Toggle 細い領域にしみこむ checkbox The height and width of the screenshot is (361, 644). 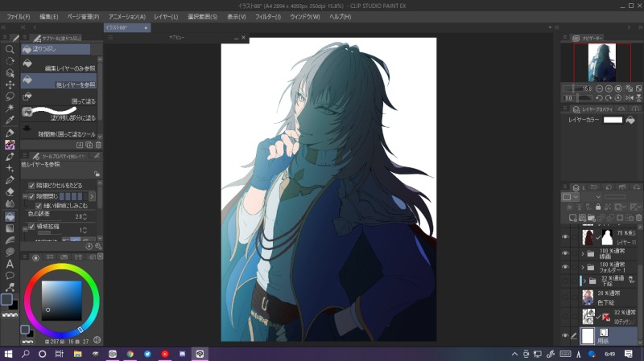pyautogui.click(x=39, y=206)
